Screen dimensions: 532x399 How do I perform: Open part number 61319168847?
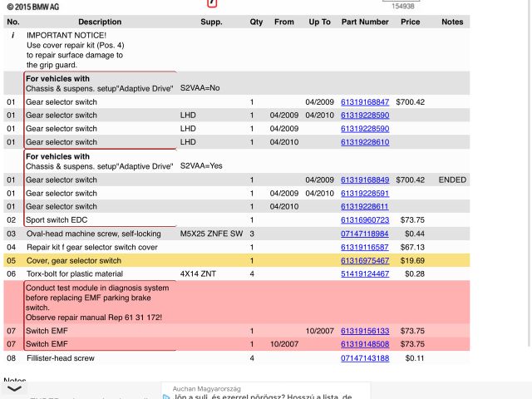click(x=364, y=102)
